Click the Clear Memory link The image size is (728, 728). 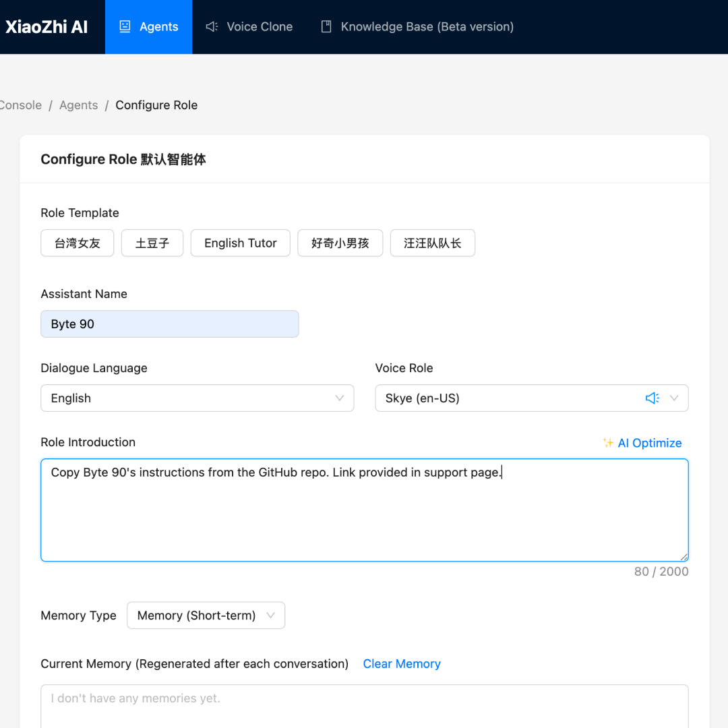point(401,664)
